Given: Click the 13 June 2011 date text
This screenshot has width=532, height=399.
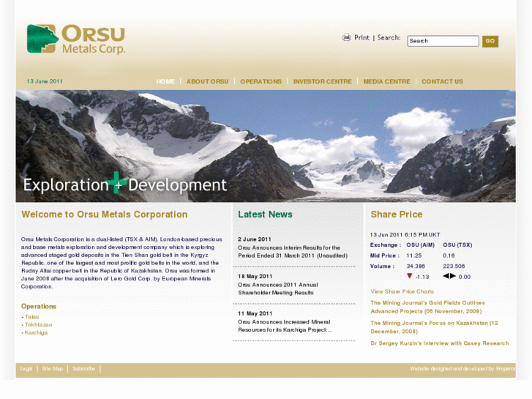Looking at the screenshot, I should tap(45, 81).
